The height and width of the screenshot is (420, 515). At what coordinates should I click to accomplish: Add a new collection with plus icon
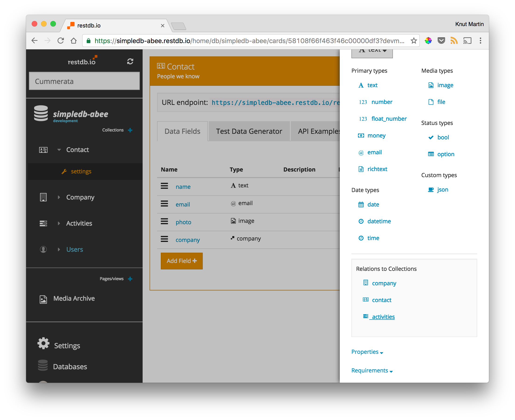tap(130, 130)
